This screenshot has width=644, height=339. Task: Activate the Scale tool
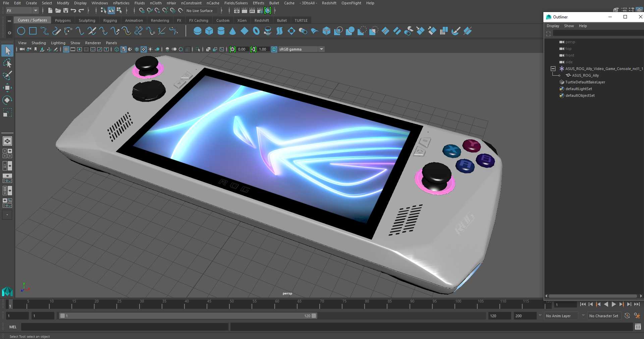[x=7, y=112]
